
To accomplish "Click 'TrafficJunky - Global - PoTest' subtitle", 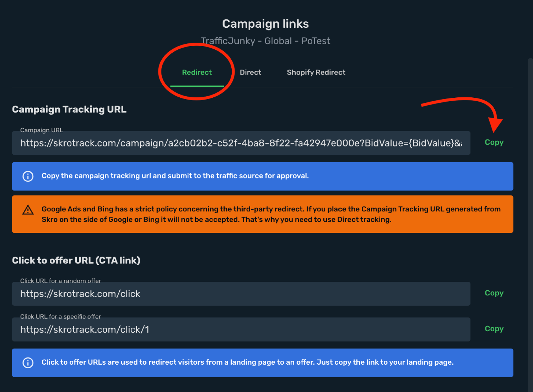I will pos(265,41).
